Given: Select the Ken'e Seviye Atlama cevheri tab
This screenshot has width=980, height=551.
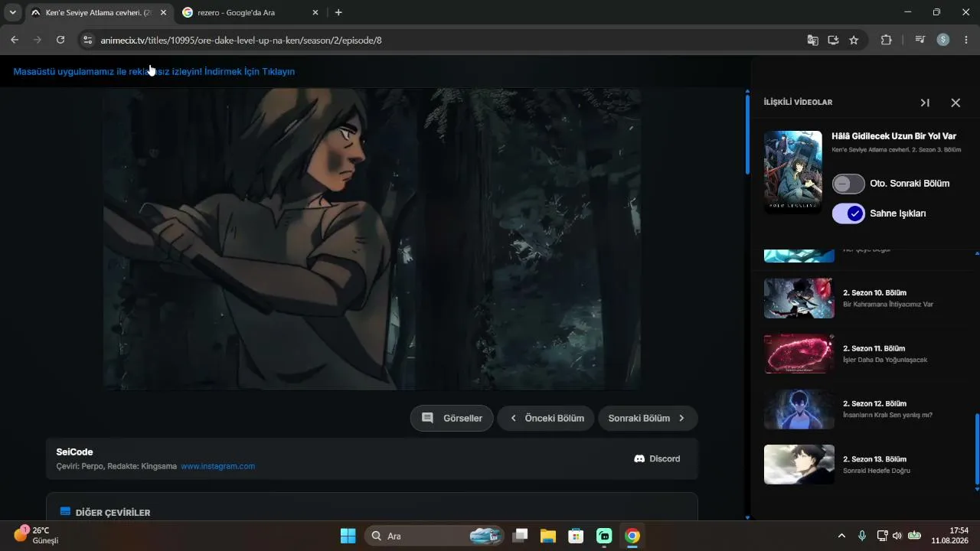Looking at the screenshot, I should point(98,12).
